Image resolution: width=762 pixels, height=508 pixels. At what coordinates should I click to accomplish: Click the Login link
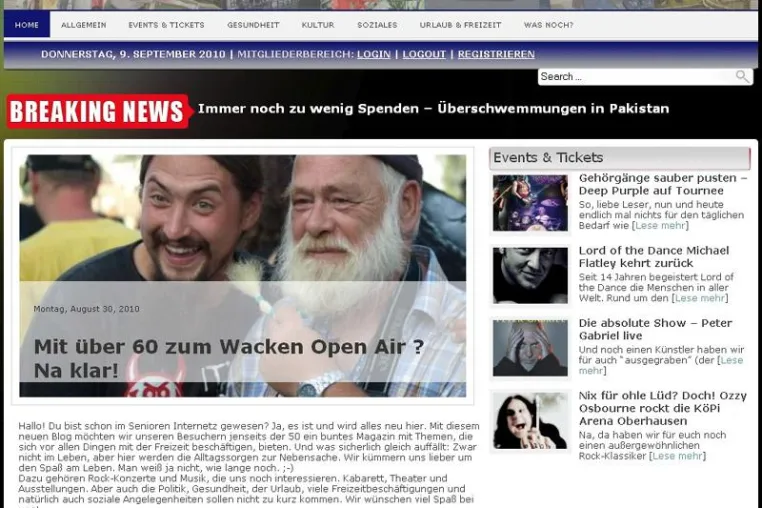[374, 54]
